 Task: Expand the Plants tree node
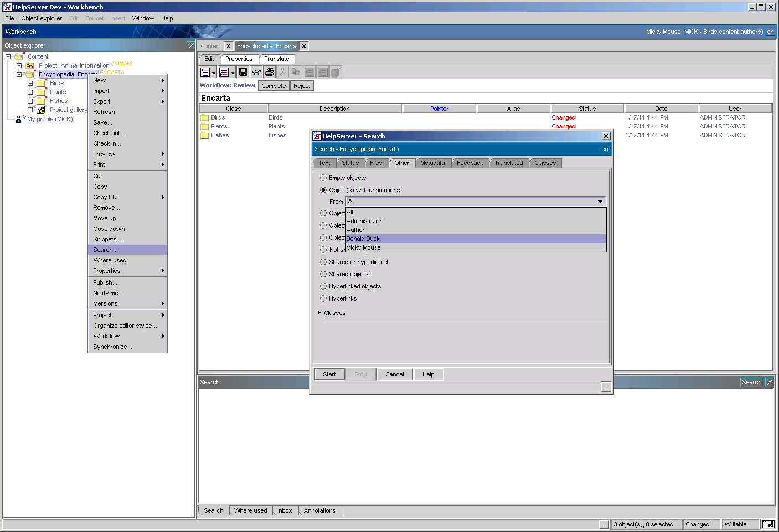(x=30, y=92)
